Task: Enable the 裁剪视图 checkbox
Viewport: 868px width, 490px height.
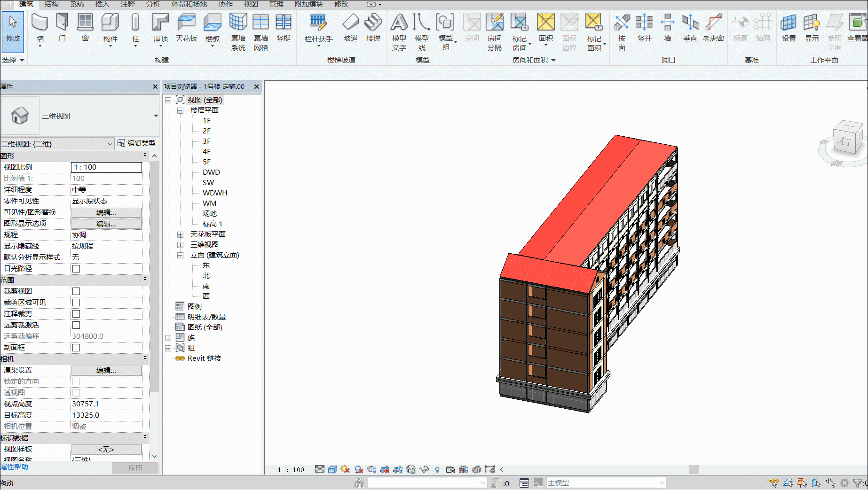Action: point(76,291)
